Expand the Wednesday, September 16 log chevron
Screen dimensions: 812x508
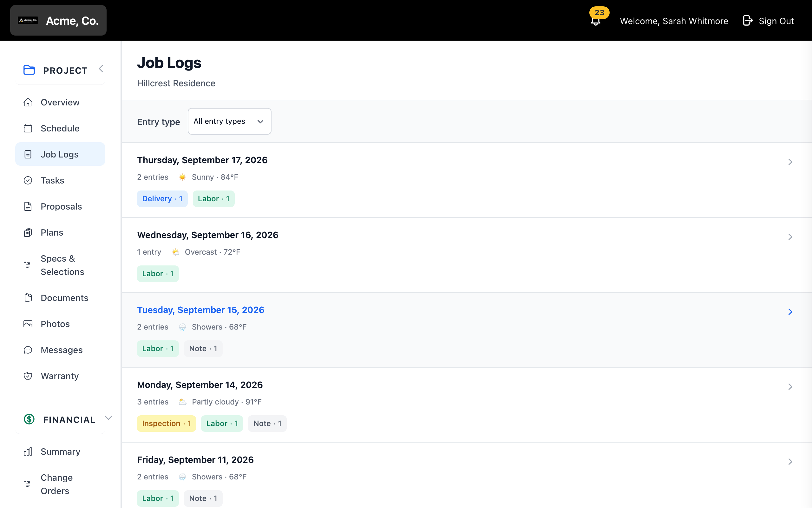pos(790,237)
